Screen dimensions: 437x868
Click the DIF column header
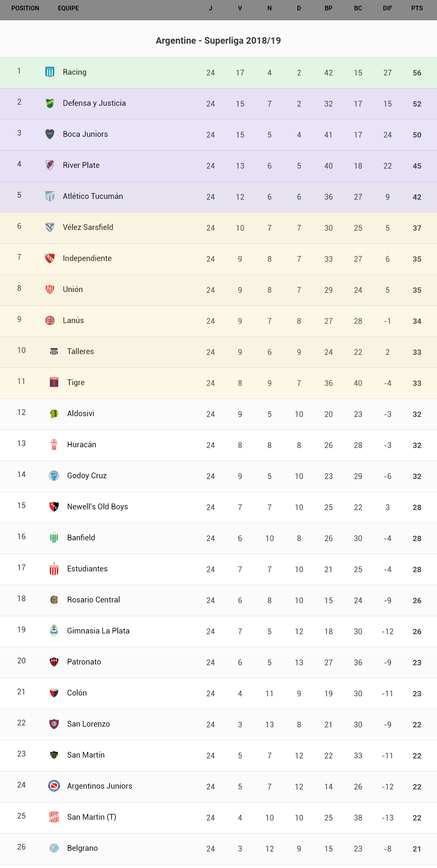388,8
